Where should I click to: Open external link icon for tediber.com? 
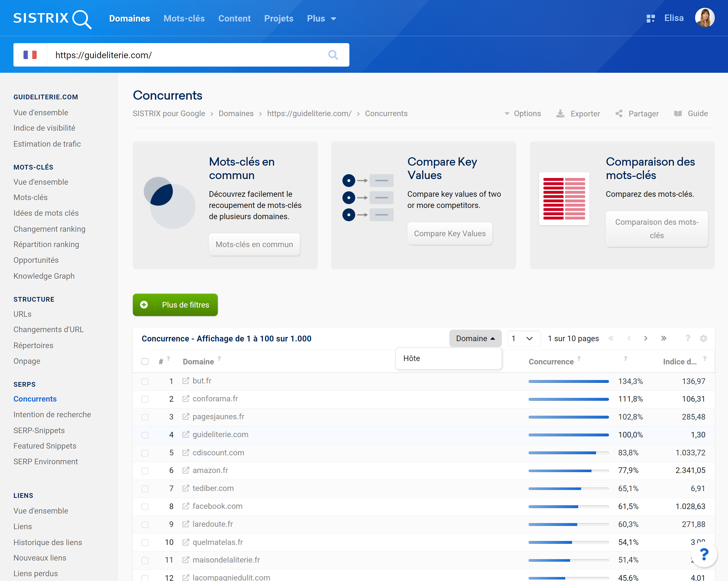click(x=186, y=488)
